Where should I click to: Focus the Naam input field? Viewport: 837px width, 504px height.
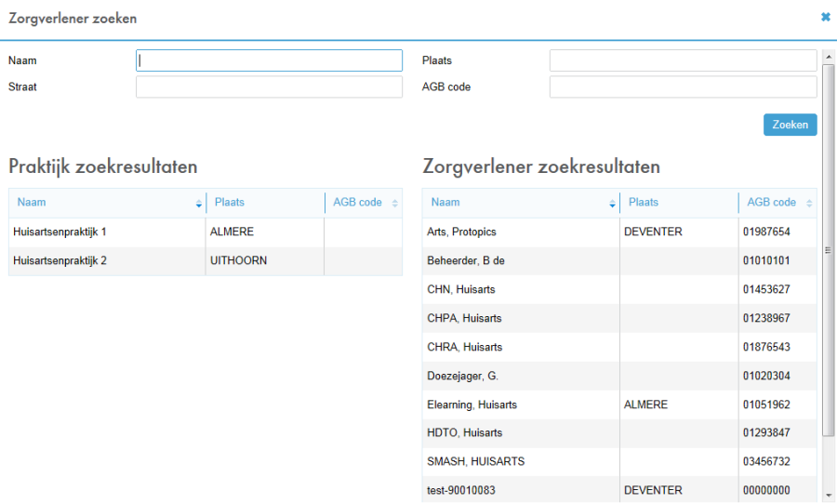point(269,60)
